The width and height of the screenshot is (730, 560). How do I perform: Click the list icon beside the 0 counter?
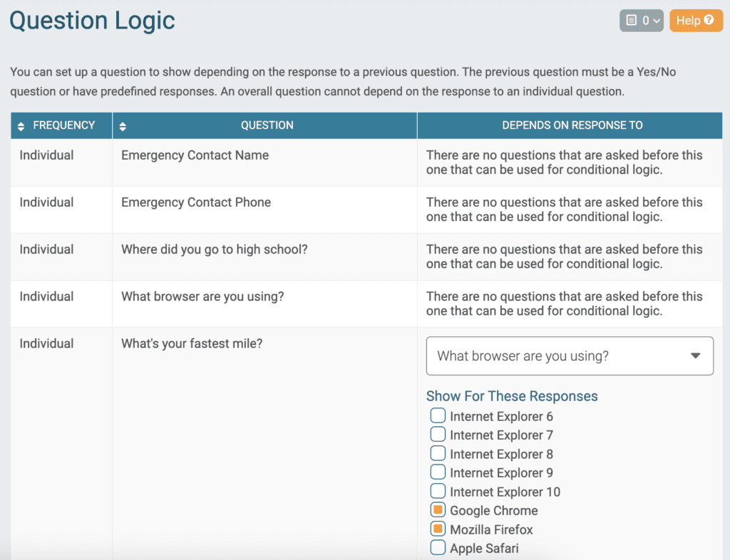click(x=632, y=20)
